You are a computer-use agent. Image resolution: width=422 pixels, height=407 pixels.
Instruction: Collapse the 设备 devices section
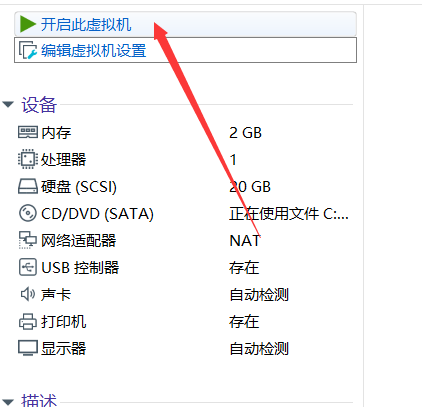[x=8, y=105]
